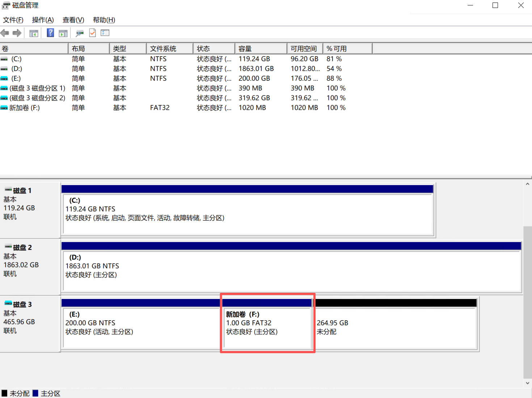Select the (E:) 200.00 GB NTFS partition

tap(141, 325)
